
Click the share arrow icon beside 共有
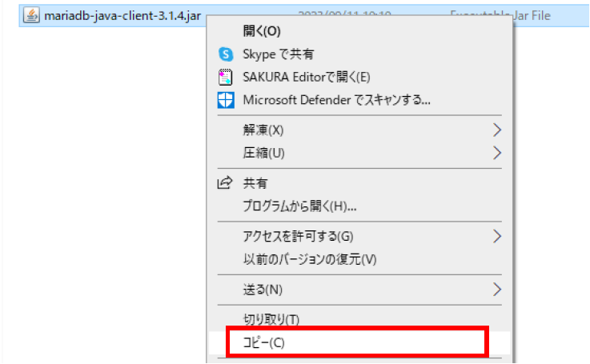tap(225, 183)
